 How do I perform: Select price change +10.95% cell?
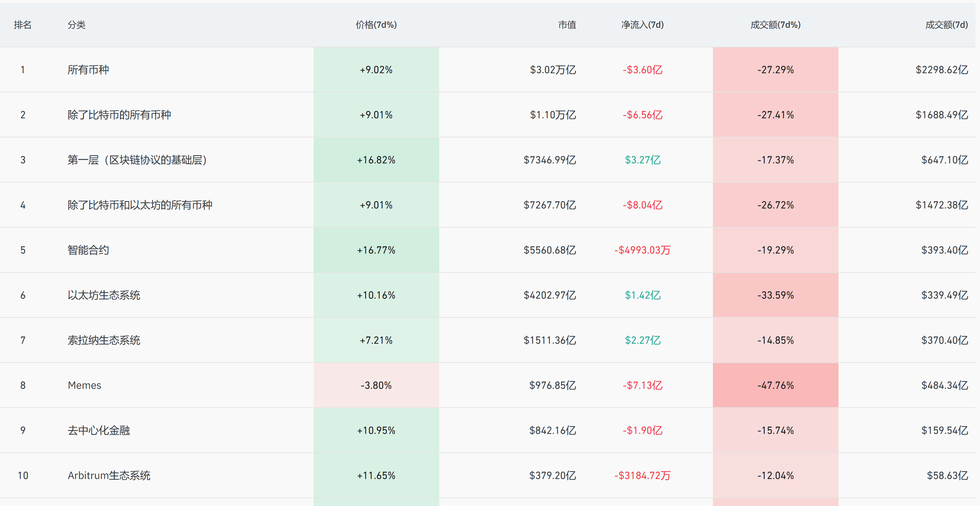(376, 430)
